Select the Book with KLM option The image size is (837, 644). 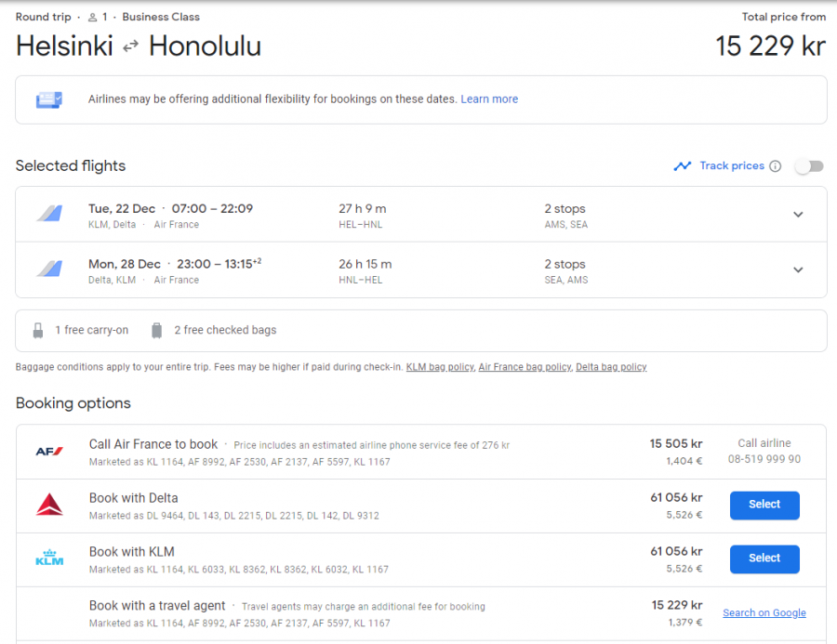(x=764, y=559)
